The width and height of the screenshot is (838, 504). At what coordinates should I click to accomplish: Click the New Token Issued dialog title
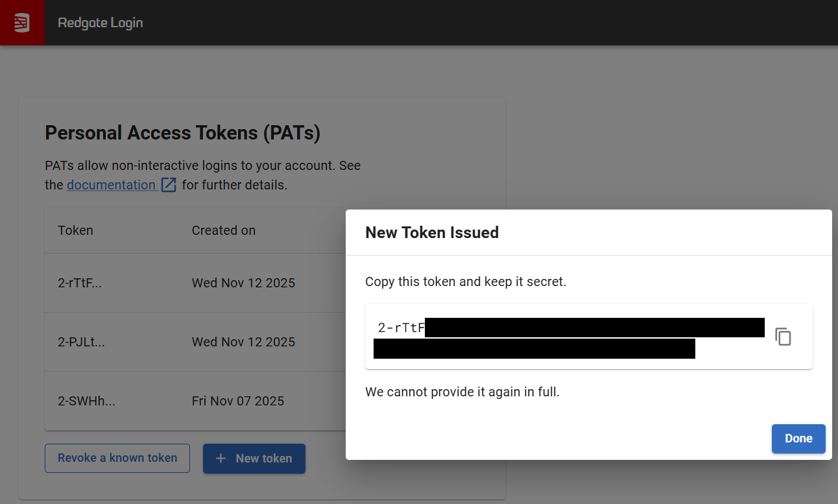pyautogui.click(x=432, y=233)
